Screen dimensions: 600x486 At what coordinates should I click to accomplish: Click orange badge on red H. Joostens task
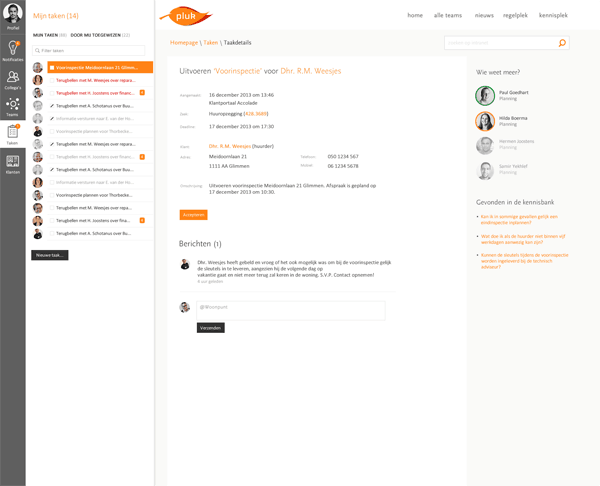pos(142,93)
